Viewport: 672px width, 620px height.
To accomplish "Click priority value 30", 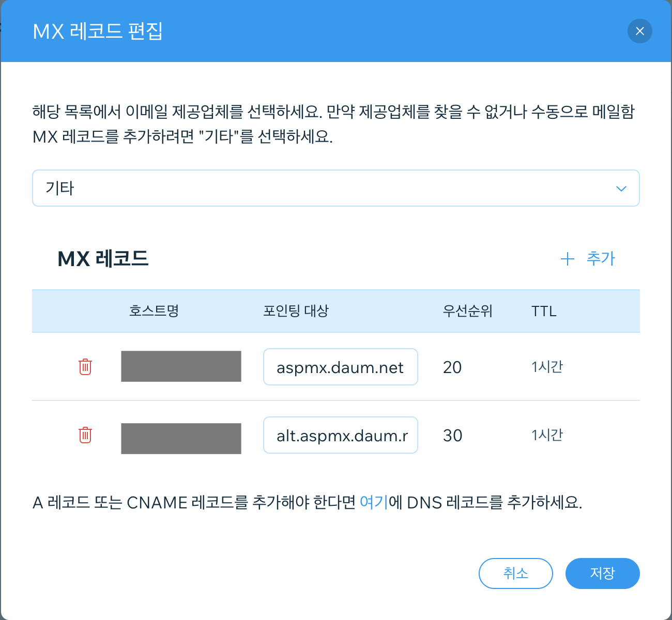I will click(x=452, y=436).
